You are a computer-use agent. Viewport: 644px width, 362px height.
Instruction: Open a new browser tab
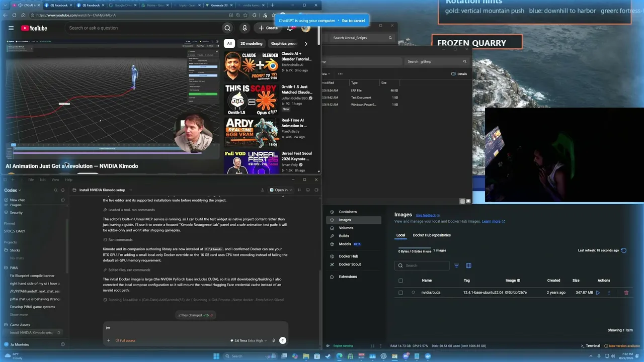point(272,5)
